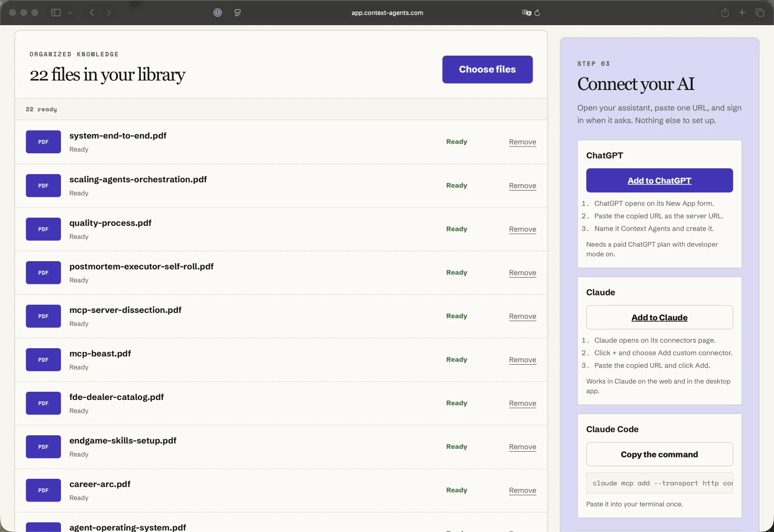The width and height of the screenshot is (774, 532).
Task: Click the PDF icon for fde-dealer-catalog.pdf
Action: [x=44, y=403]
